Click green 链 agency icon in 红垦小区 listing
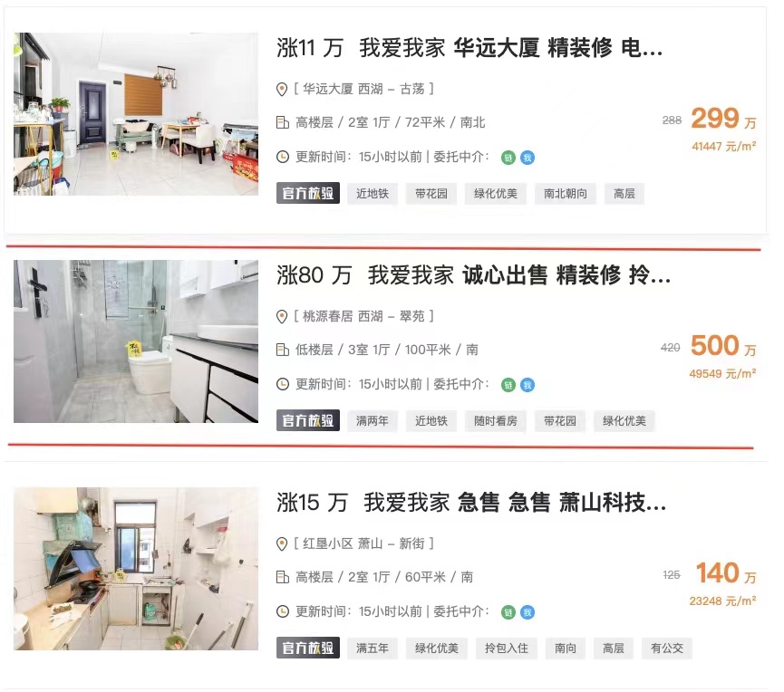 click(x=508, y=612)
